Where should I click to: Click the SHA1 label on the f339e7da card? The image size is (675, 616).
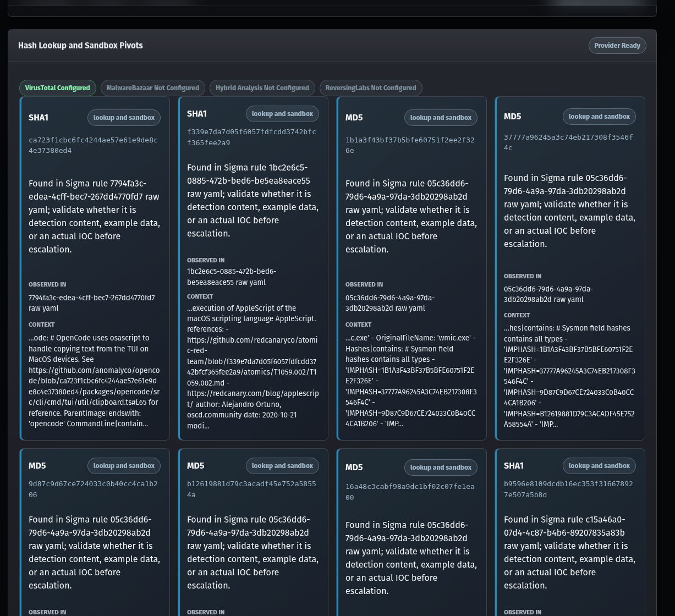click(197, 114)
